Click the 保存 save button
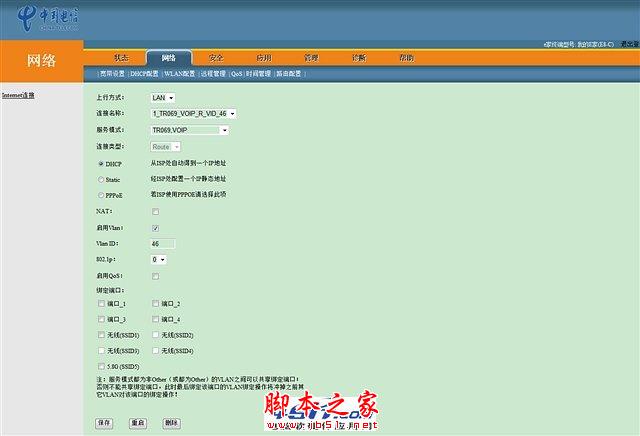The height and width of the screenshot is (436, 640). click(x=104, y=423)
